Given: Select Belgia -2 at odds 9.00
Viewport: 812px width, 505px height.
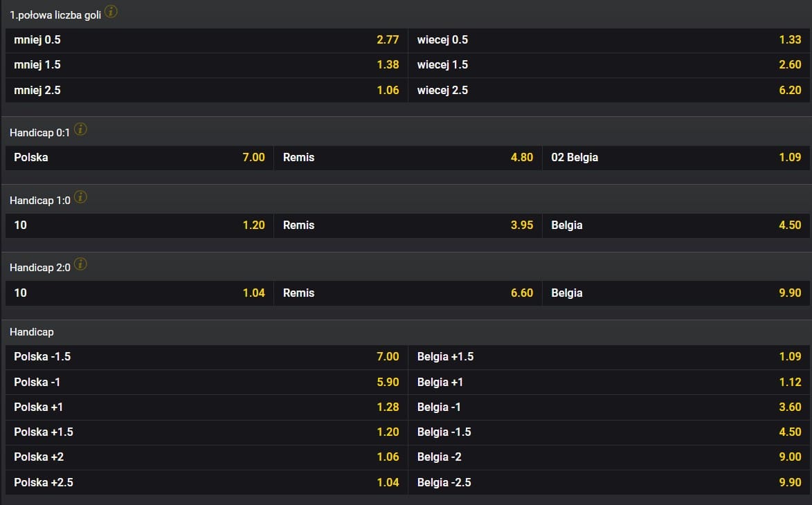Looking at the screenshot, I should coord(609,457).
